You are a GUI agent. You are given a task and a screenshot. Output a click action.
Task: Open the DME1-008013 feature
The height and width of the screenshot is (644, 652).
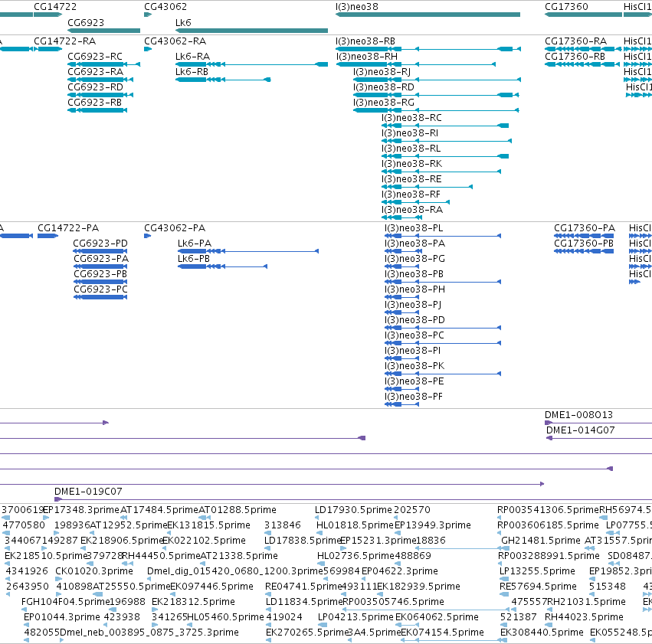coord(578,414)
